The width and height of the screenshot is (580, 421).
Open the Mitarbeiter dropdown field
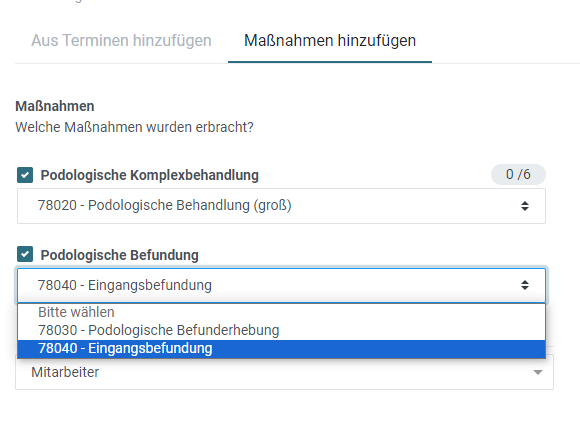pyautogui.click(x=284, y=372)
